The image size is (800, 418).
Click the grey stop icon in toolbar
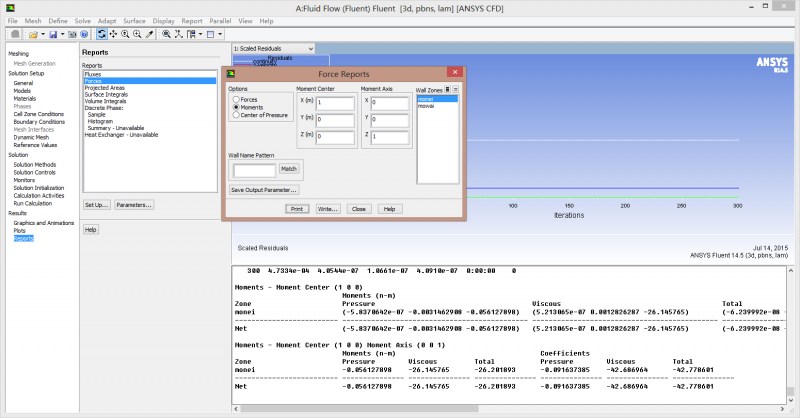(x=15, y=34)
